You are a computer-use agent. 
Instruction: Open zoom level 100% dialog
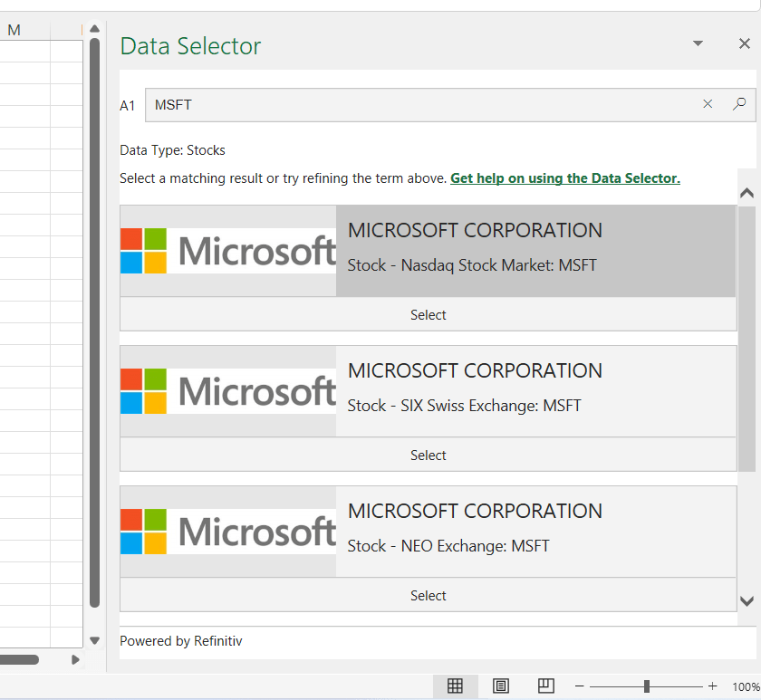tap(746, 687)
